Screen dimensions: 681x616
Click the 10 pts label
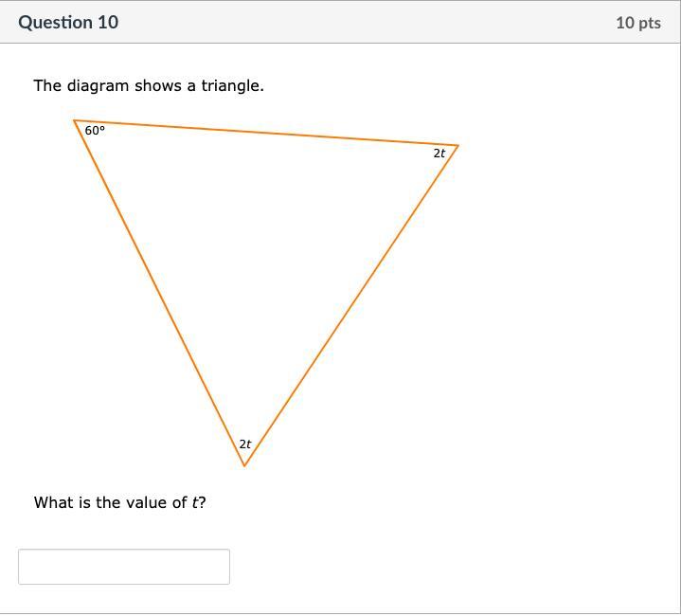(637, 22)
